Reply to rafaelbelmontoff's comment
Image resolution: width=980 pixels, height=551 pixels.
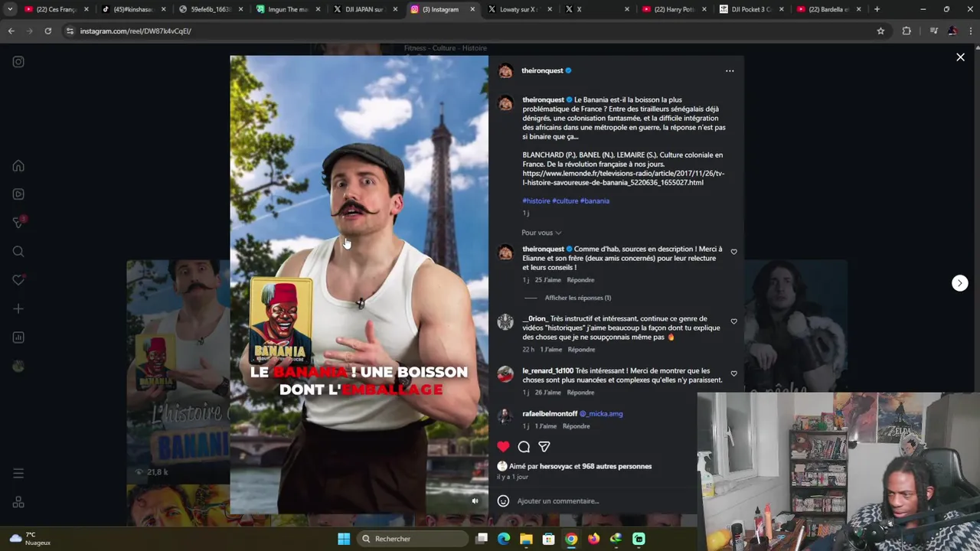click(x=576, y=426)
